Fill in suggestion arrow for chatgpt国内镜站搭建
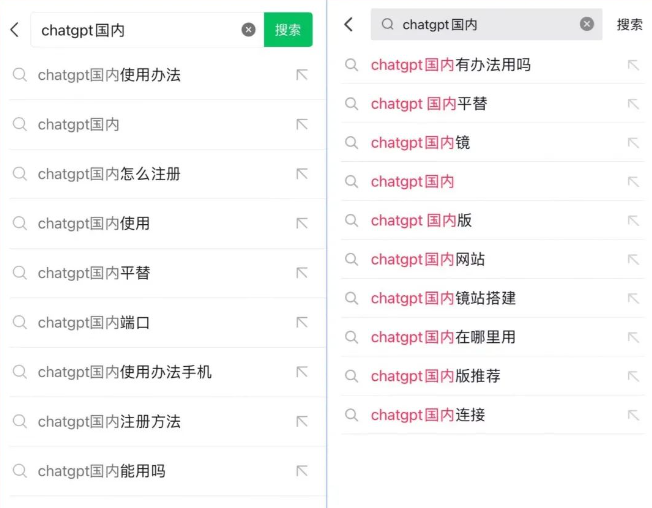The width and height of the screenshot is (652, 508). 633,298
